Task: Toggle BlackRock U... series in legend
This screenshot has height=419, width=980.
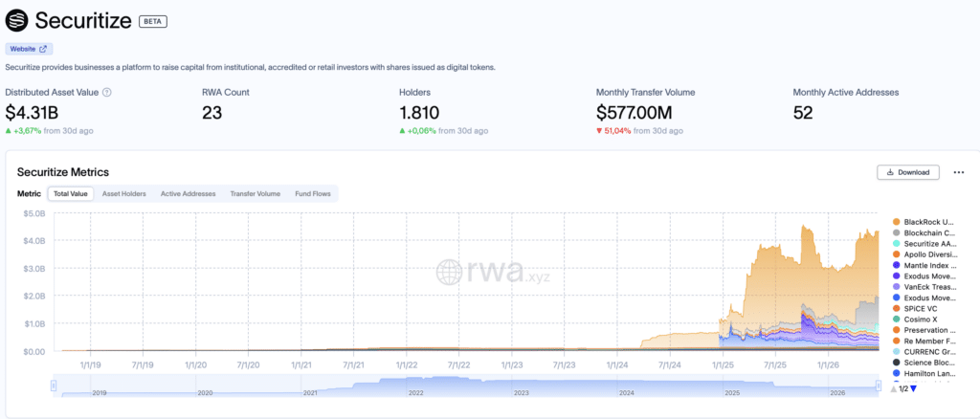Action: coord(924,222)
